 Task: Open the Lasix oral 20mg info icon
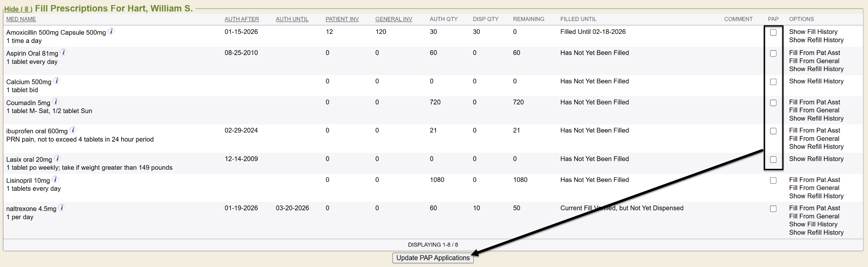(57, 159)
